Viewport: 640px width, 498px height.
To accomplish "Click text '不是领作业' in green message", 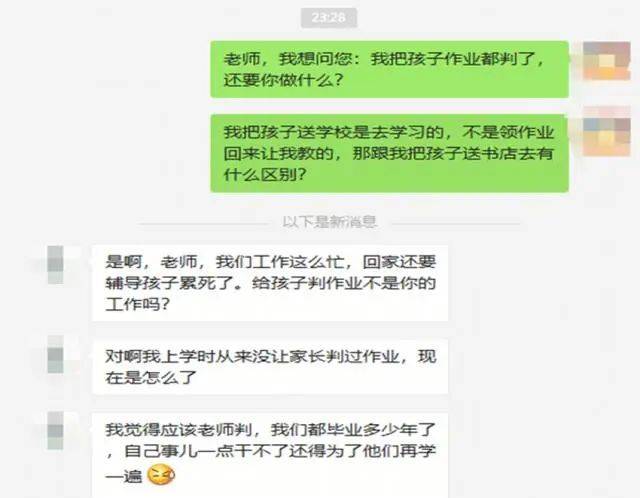I will (508, 132).
